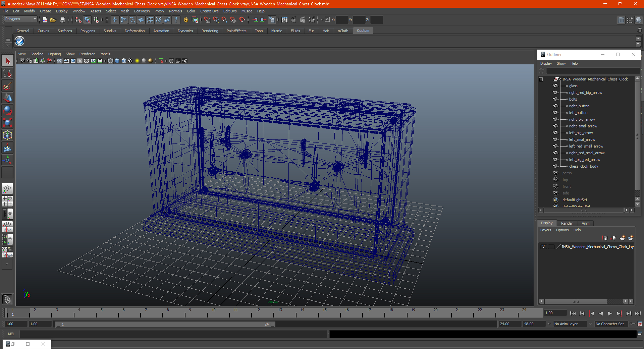The width and height of the screenshot is (644, 349).
Task: Toggle visibility V of Chess_Clock layer
Action: click(543, 247)
